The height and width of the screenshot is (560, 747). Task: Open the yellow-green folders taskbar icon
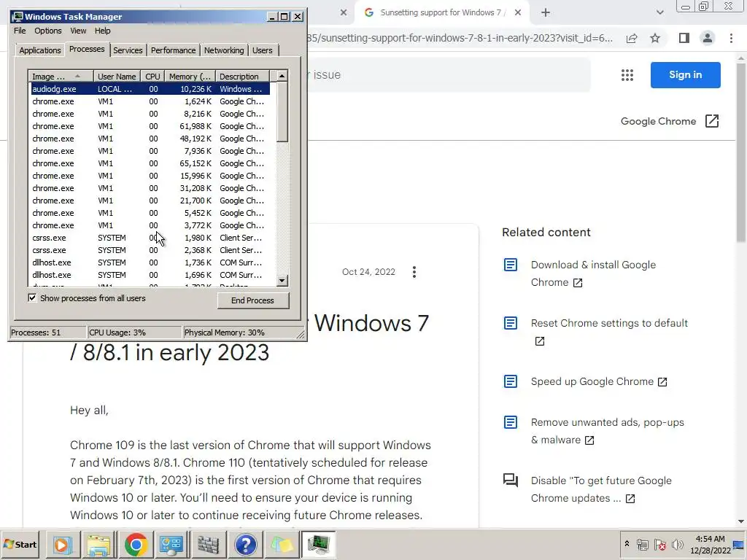pyautogui.click(x=282, y=544)
